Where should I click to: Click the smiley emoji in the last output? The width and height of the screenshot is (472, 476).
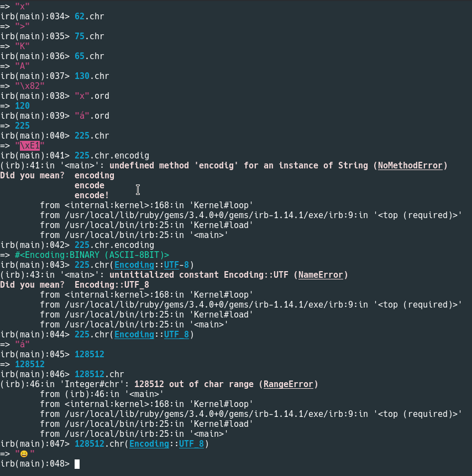click(25, 454)
